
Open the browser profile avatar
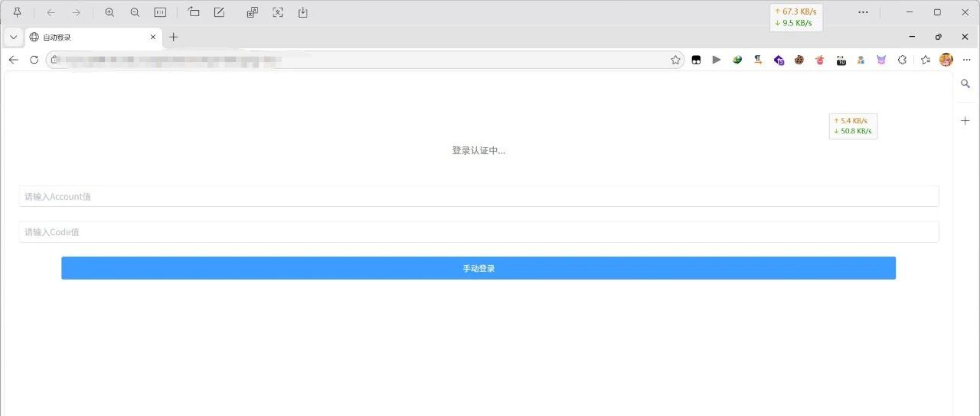click(x=946, y=60)
